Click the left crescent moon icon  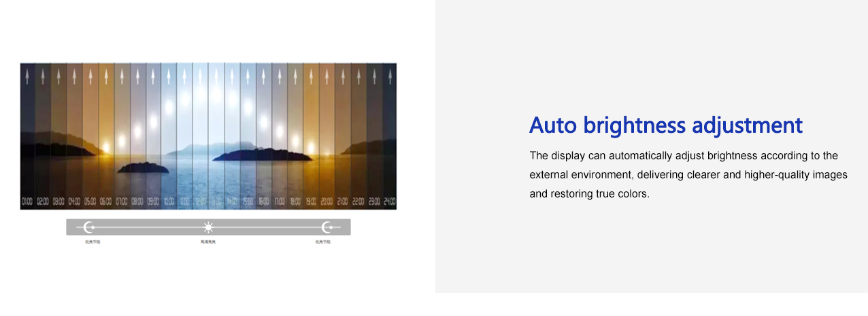(x=88, y=227)
